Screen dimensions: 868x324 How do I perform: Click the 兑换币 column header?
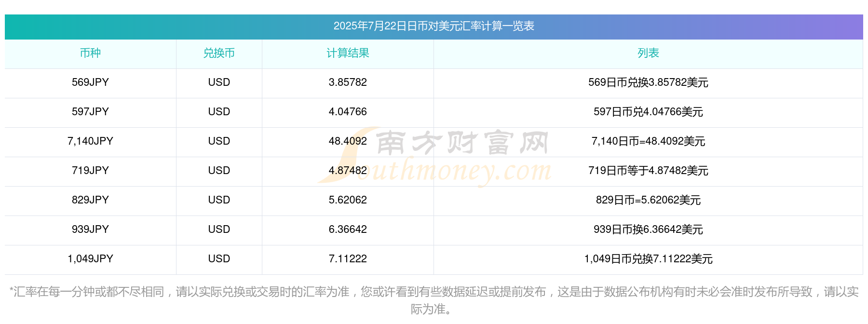click(x=219, y=53)
